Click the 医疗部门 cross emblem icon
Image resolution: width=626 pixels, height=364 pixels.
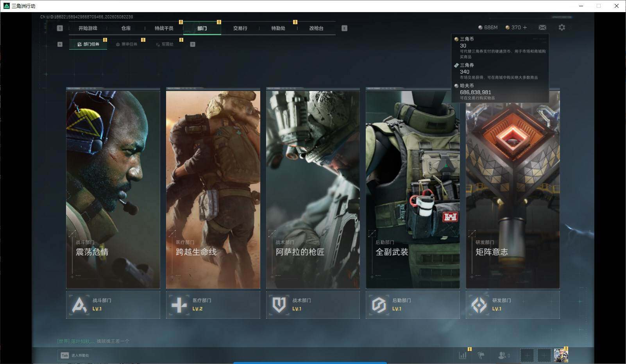[x=179, y=305]
